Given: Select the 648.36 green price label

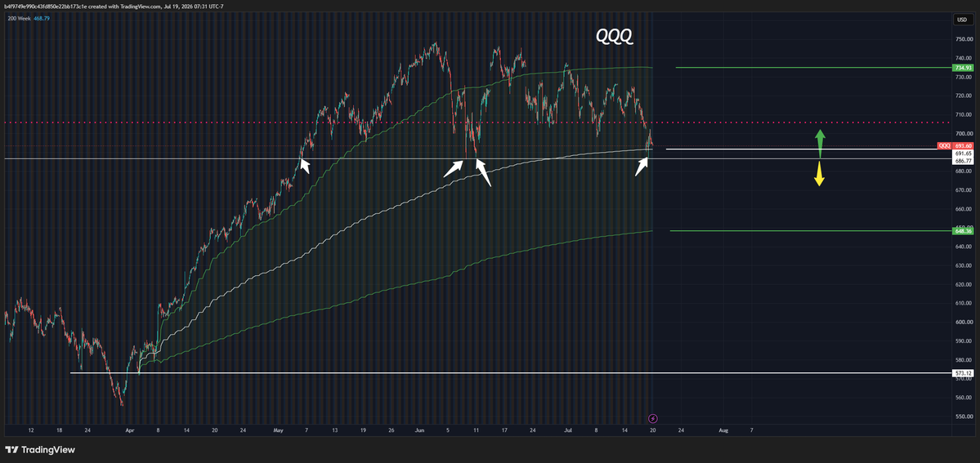Looking at the screenshot, I should point(963,230).
